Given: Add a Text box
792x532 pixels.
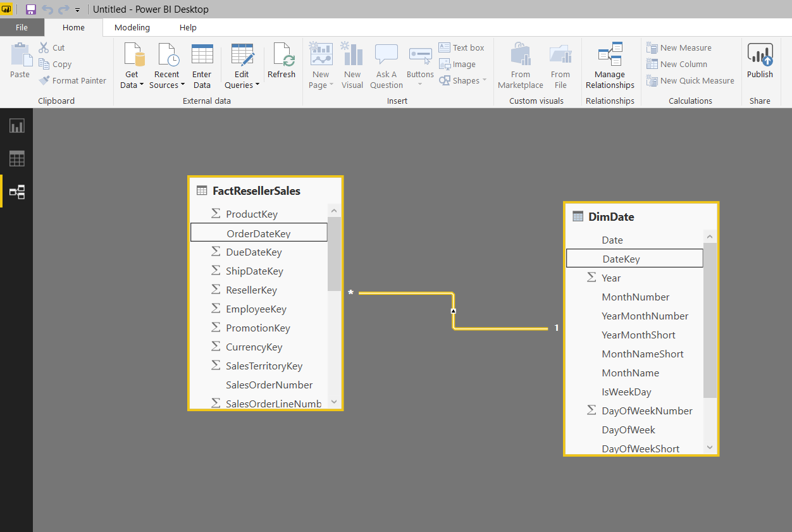Looking at the screenshot, I should pos(462,47).
